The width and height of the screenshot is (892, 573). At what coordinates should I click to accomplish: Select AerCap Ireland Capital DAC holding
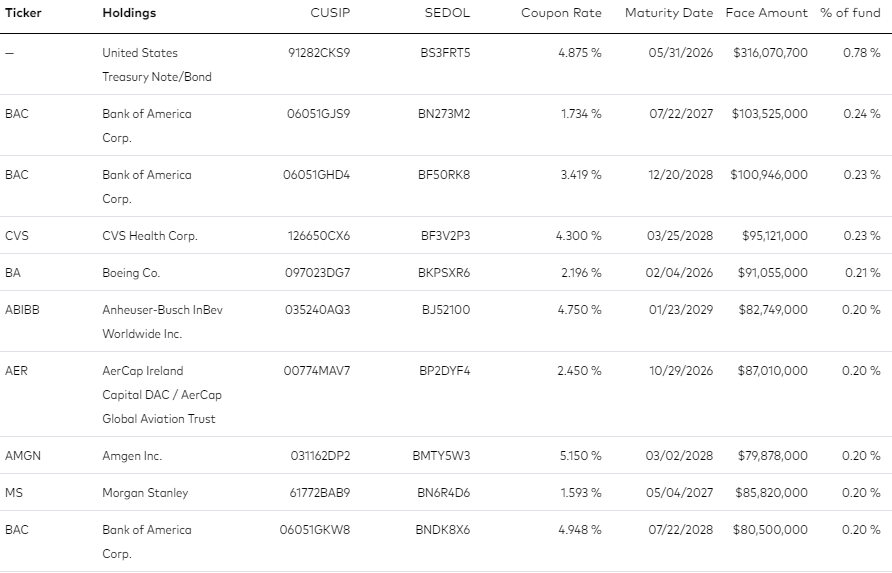tap(162, 394)
